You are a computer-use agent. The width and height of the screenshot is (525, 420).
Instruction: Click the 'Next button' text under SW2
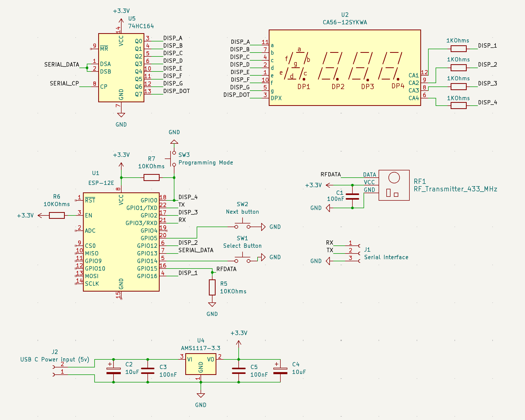pyautogui.click(x=243, y=212)
